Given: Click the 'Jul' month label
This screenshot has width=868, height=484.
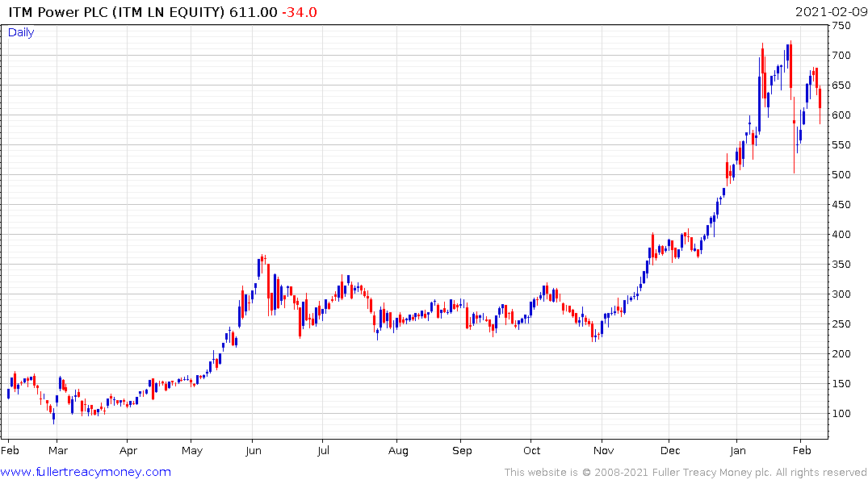Looking at the screenshot, I should (323, 451).
